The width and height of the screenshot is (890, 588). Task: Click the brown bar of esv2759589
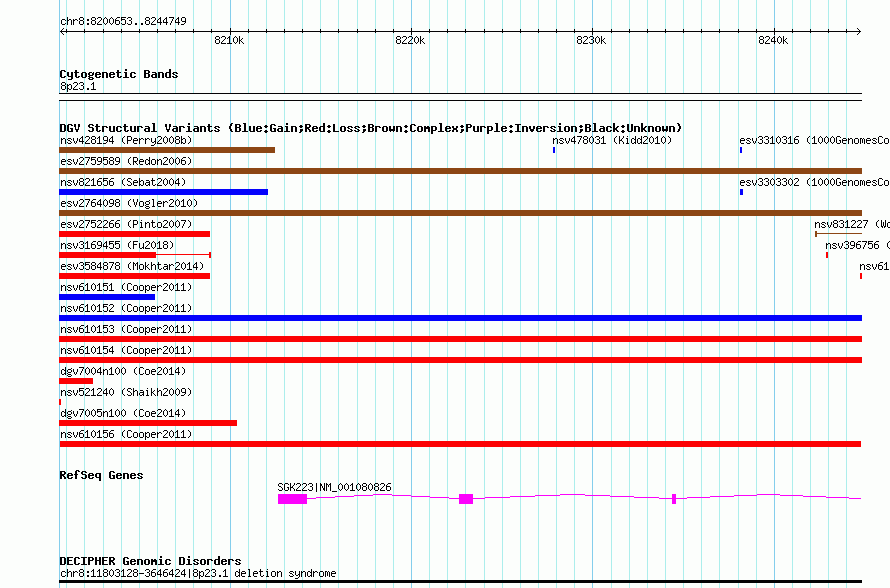click(460, 171)
